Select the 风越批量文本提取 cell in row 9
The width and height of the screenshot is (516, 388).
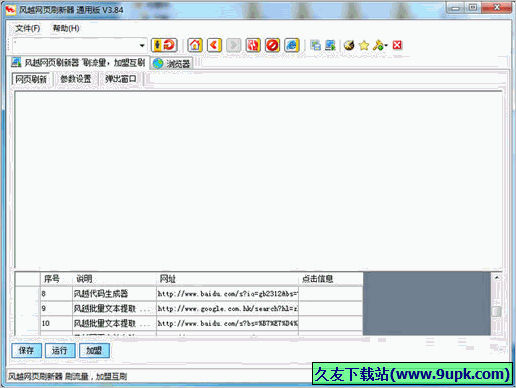(114, 309)
